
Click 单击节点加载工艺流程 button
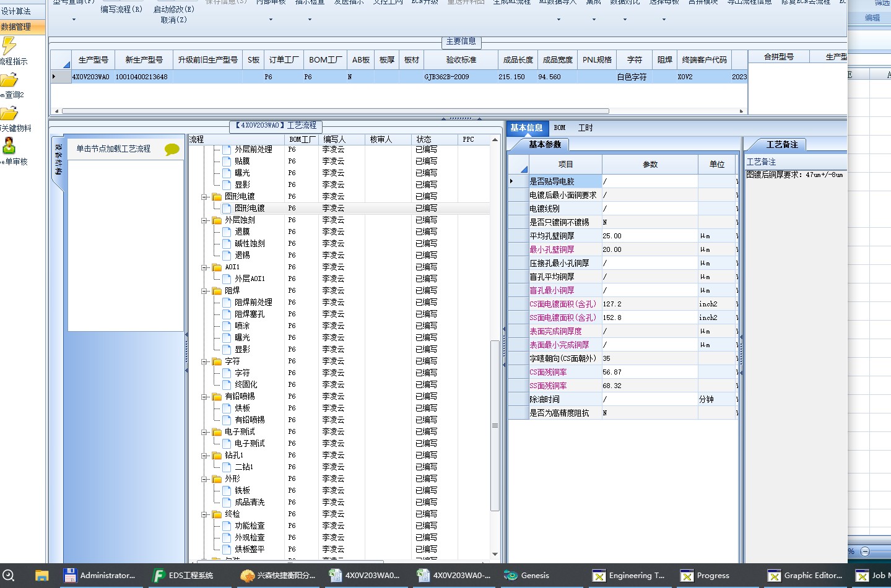point(113,149)
